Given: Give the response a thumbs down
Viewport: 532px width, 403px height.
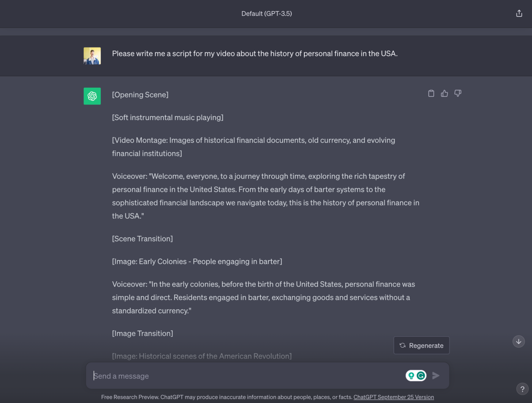Looking at the screenshot, I should 458,93.
